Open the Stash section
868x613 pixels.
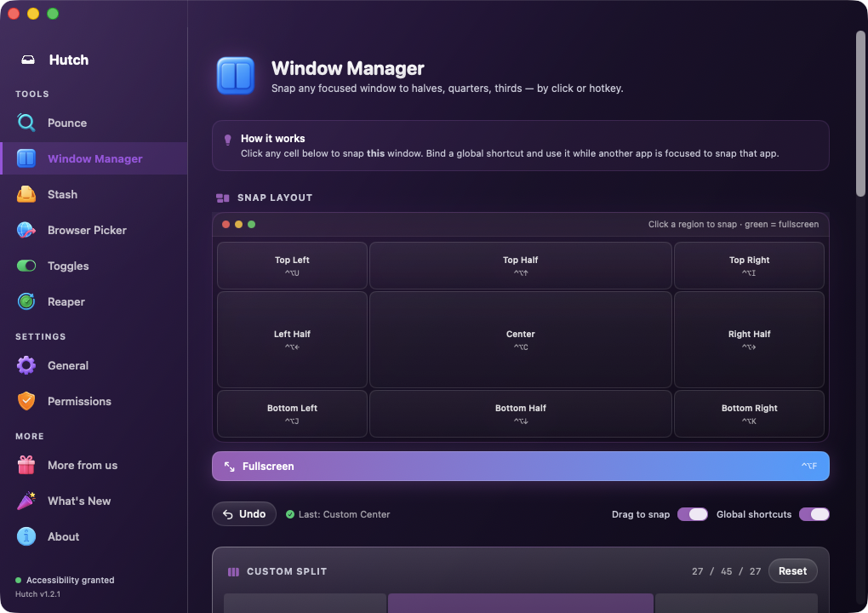[94, 194]
